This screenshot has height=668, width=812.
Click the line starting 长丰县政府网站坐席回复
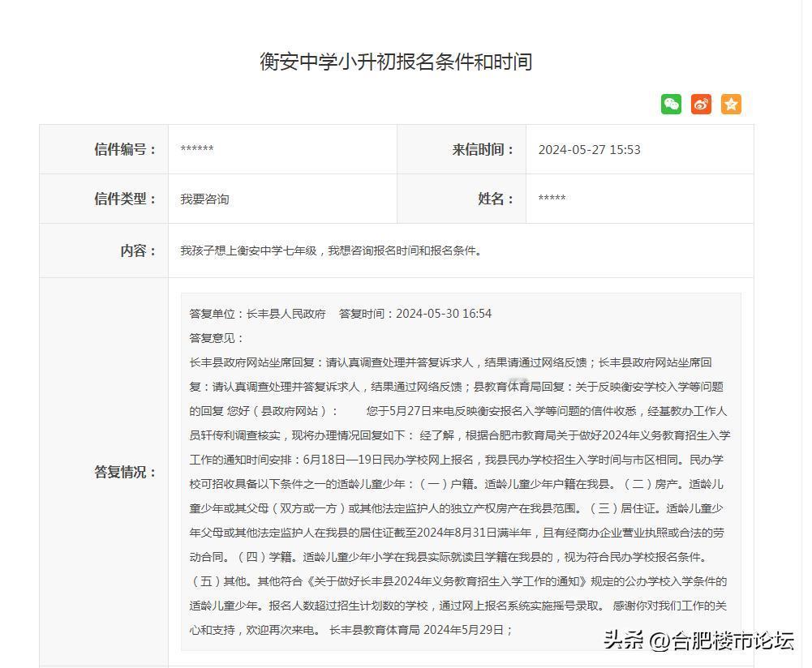[450, 362]
